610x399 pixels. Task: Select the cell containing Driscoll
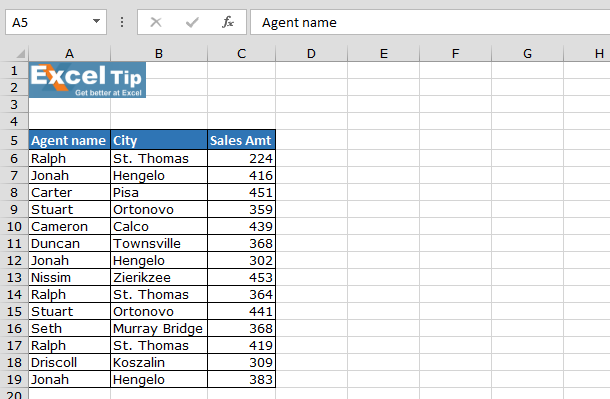pos(70,362)
